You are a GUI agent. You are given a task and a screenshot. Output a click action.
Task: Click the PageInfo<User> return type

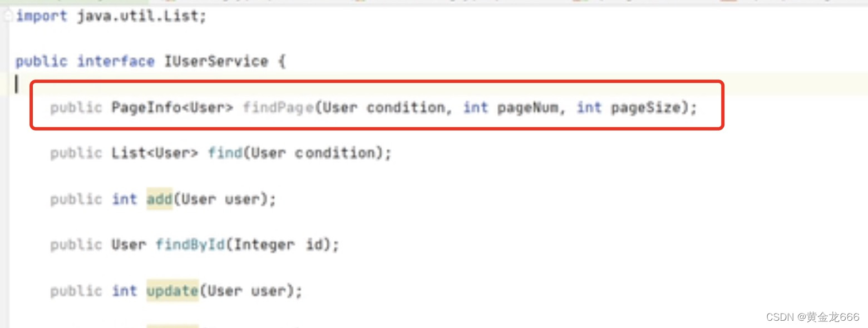tap(172, 107)
